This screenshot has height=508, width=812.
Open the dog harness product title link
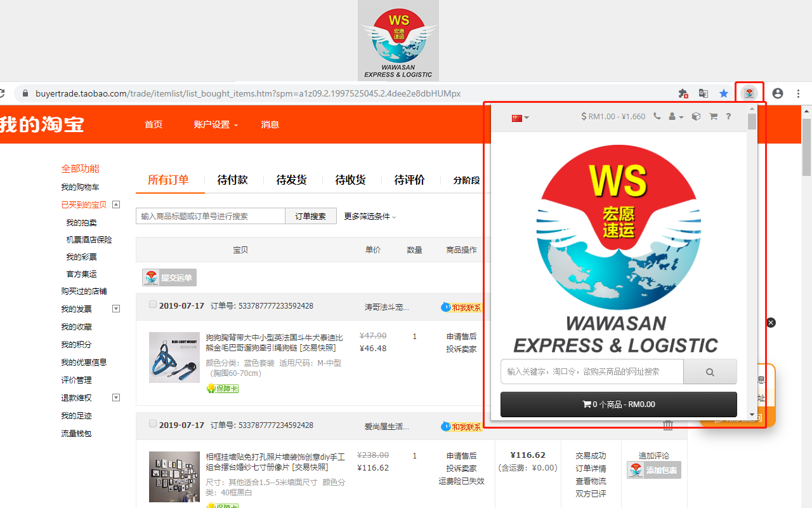(274, 343)
